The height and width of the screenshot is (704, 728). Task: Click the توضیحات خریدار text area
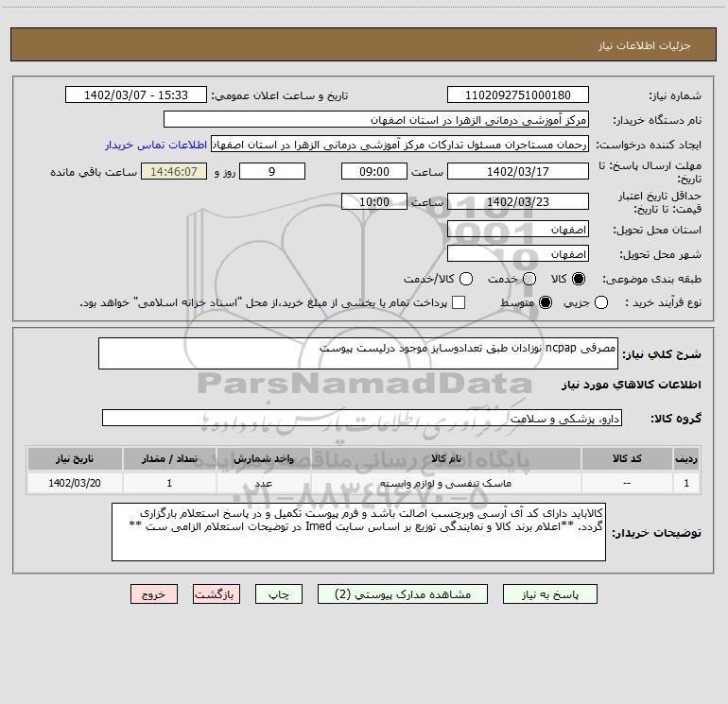[x=358, y=532]
